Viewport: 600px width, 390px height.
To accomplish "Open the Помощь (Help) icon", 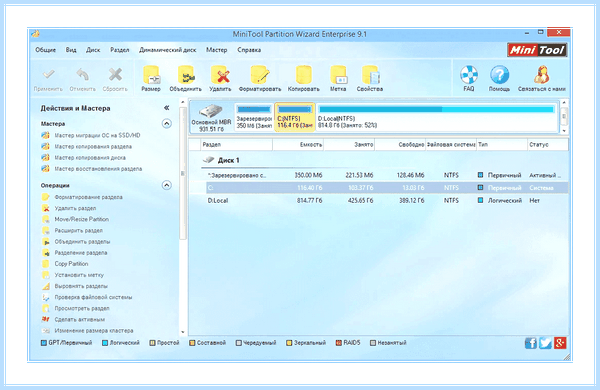I will coord(499,74).
